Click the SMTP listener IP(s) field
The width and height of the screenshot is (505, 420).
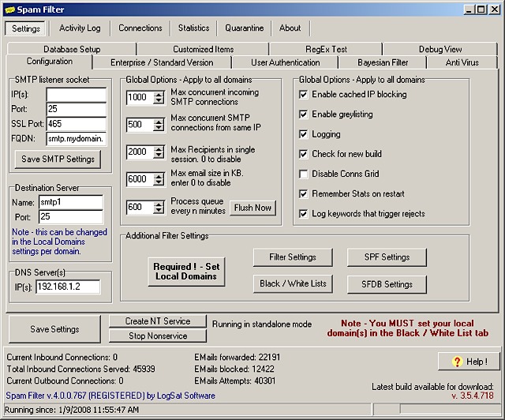pyautogui.click(x=77, y=95)
